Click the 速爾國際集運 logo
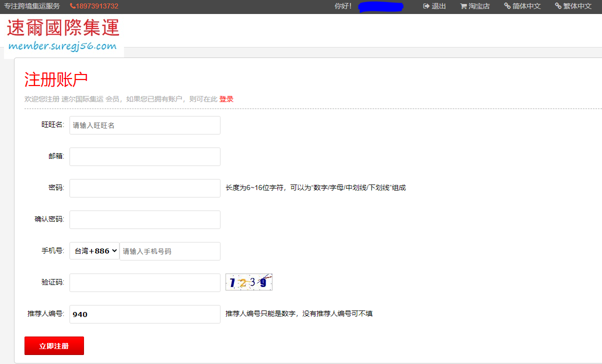Image resolution: width=602 pixels, height=364 pixels. (x=63, y=35)
